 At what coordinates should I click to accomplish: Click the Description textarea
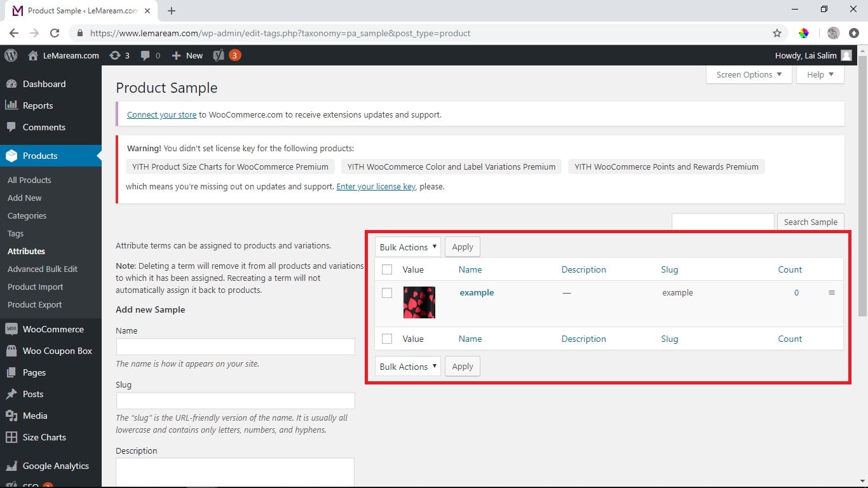click(234, 473)
